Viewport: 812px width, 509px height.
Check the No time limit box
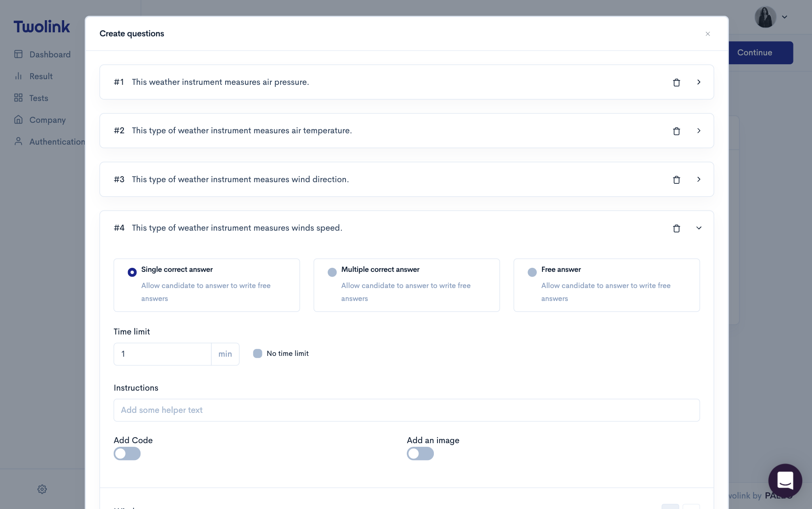[257, 353]
